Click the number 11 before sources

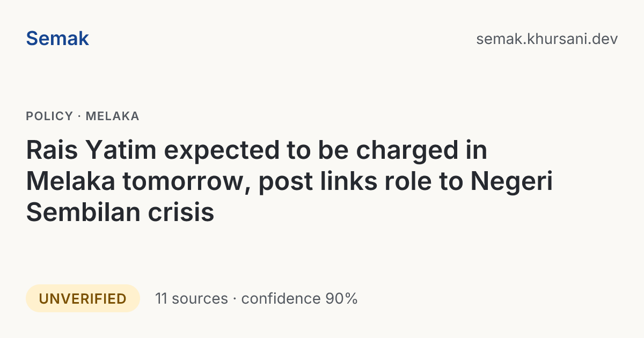coord(162,298)
